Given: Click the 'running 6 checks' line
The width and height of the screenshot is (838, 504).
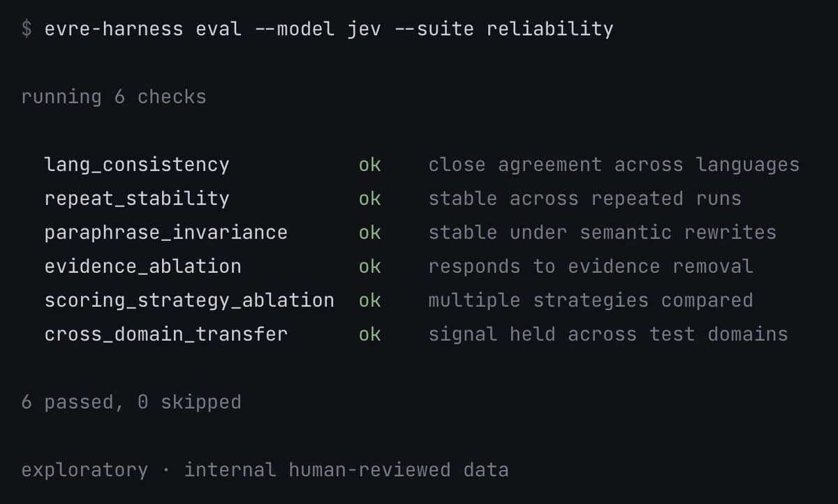Looking at the screenshot, I should (x=114, y=97).
